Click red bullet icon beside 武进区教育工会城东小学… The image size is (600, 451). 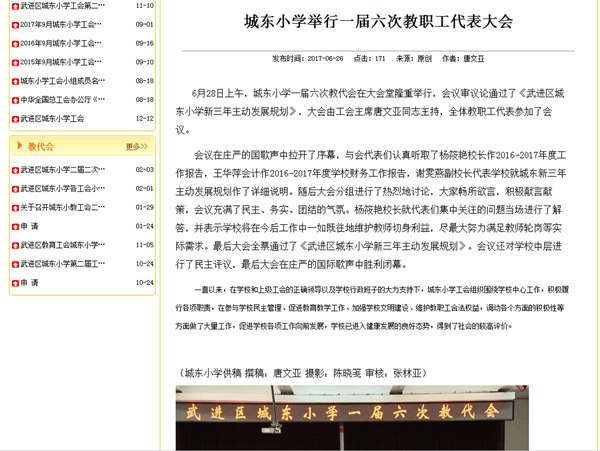pyautogui.click(x=15, y=246)
